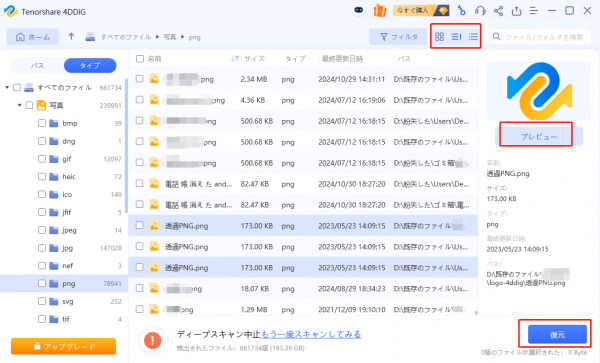Click the もう一度スキャンしてみる link
Viewport: 600px width, 363px height.
coord(311,334)
